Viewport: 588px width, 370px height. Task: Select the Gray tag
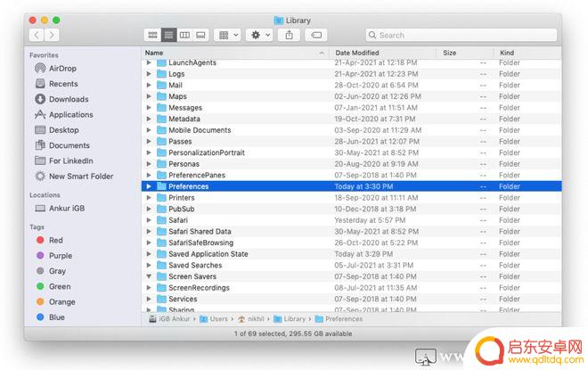51,271
